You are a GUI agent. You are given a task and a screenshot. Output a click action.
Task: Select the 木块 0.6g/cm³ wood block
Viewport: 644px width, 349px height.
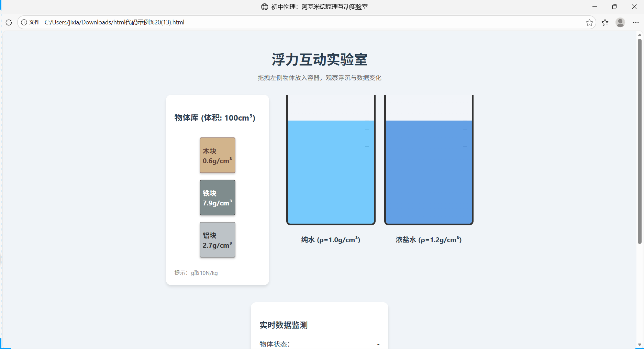tap(217, 155)
